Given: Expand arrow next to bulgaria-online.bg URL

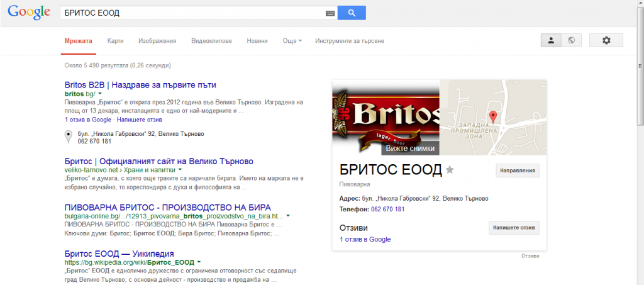Looking at the screenshot, I should click(x=288, y=215).
